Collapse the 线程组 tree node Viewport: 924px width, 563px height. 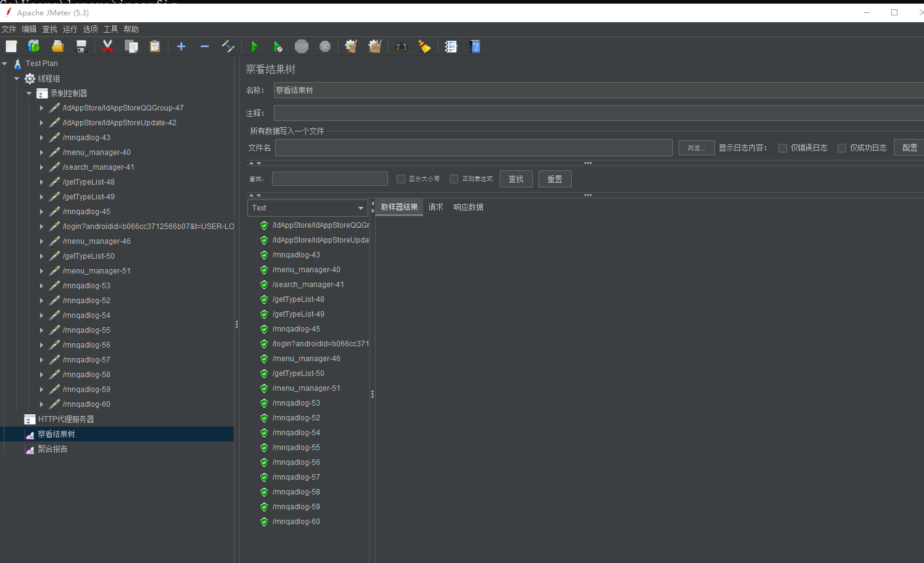[17, 78]
